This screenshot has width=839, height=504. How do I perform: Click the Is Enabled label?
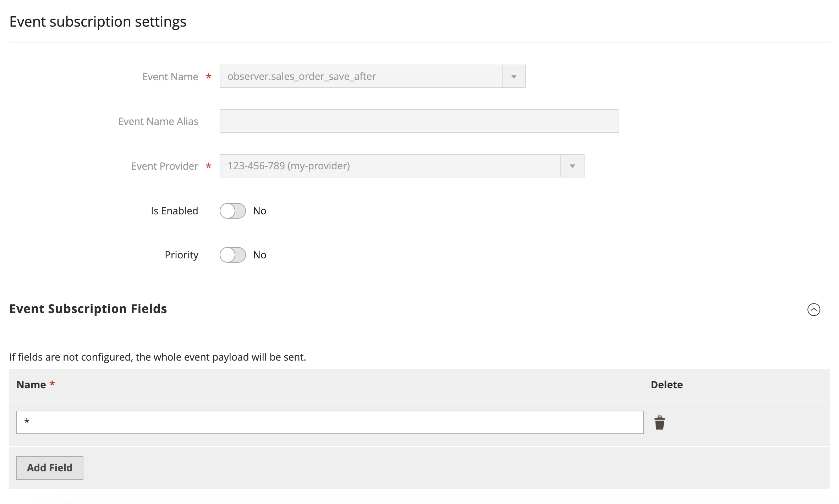[x=174, y=211]
